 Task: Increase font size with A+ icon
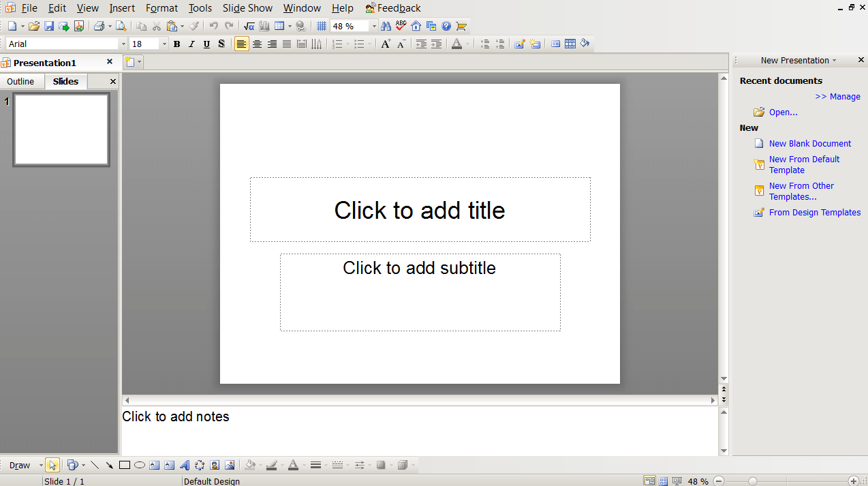386,44
